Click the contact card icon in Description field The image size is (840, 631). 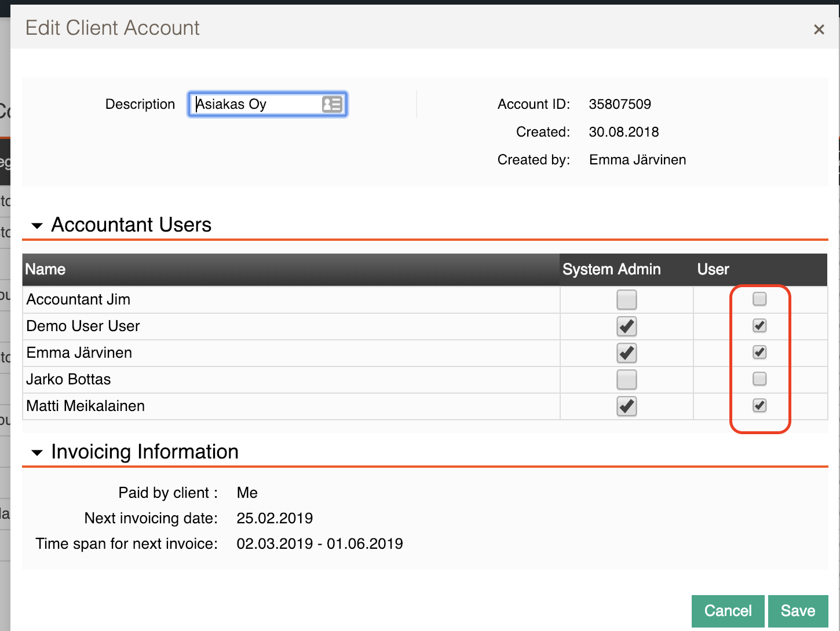(332, 104)
